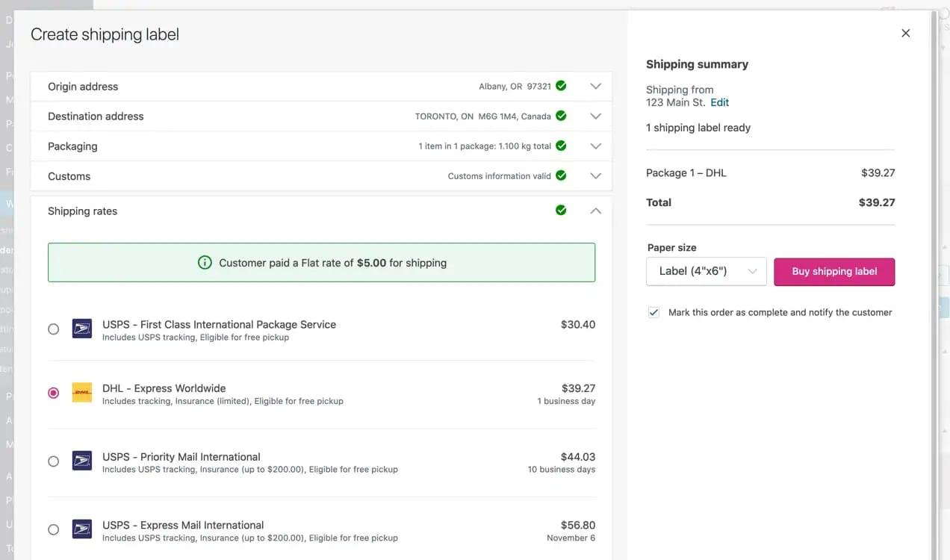This screenshot has height=560, width=950.
Task: Click the green checkmark on the Customs row
Action: [561, 175]
